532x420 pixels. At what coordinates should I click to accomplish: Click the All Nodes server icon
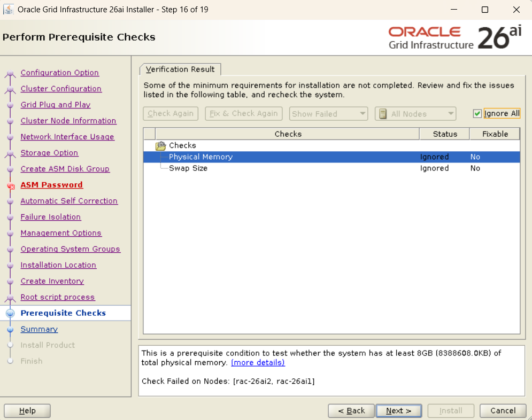[x=383, y=114]
